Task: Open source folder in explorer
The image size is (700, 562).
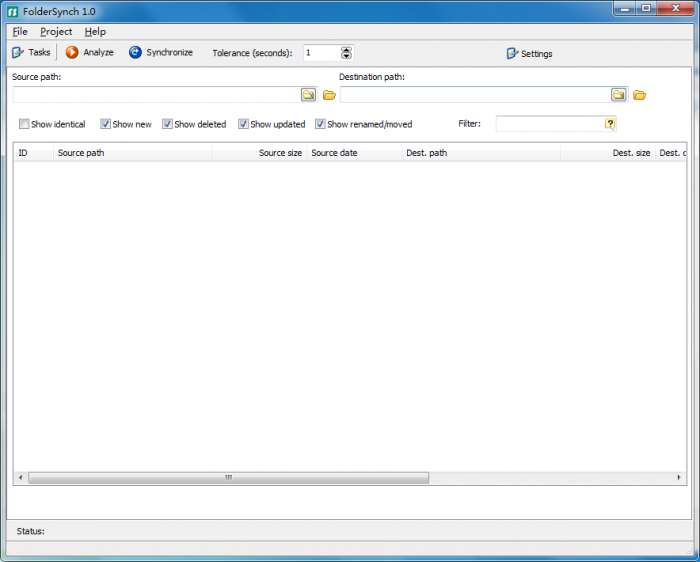Action: pyautogui.click(x=329, y=95)
